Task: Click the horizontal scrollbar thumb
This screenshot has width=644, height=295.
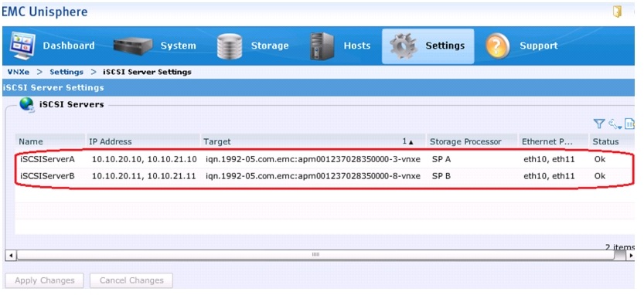Action: click(x=315, y=255)
